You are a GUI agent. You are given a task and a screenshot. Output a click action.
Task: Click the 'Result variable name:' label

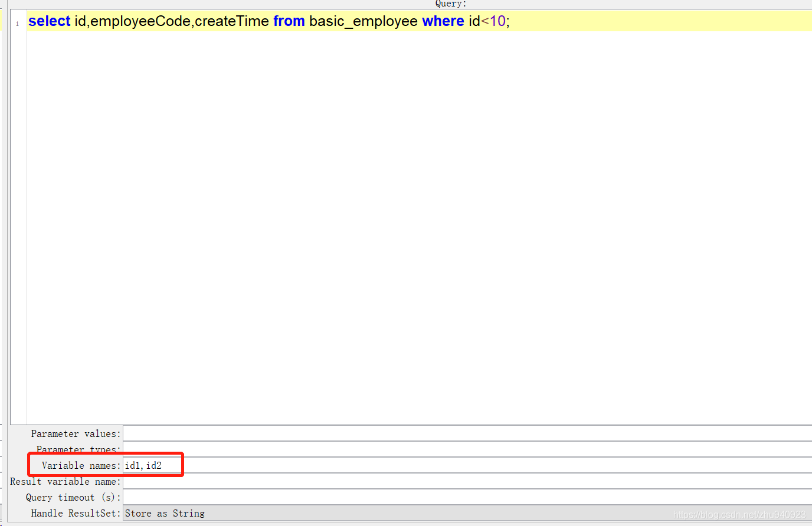click(65, 481)
